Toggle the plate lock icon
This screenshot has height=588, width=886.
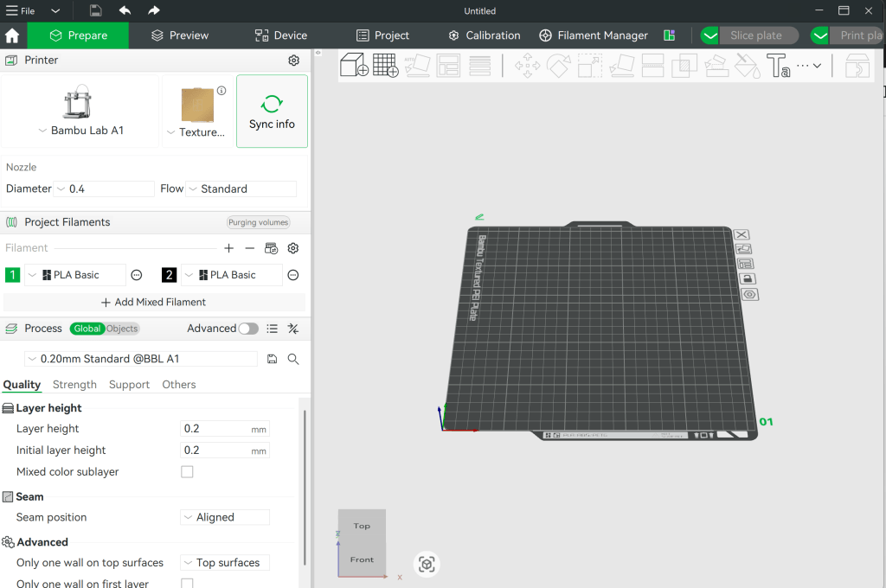pyautogui.click(x=747, y=279)
